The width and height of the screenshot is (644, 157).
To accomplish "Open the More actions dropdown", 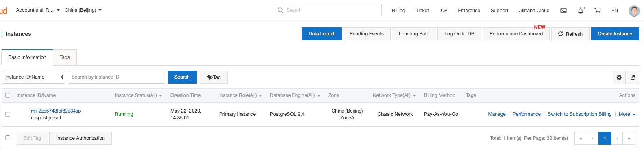I will 627,114.
